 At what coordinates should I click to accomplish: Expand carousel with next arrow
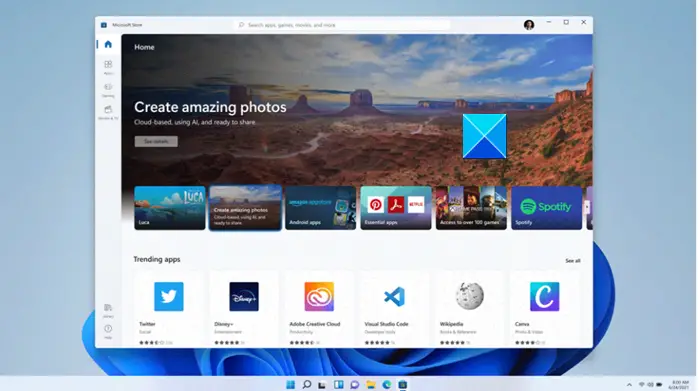[587, 207]
